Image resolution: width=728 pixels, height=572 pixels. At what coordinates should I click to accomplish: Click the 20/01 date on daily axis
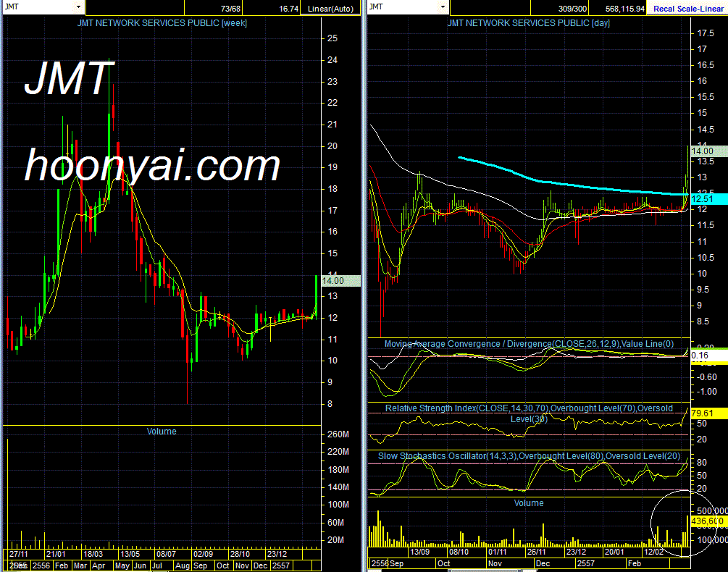click(x=614, y=552)
